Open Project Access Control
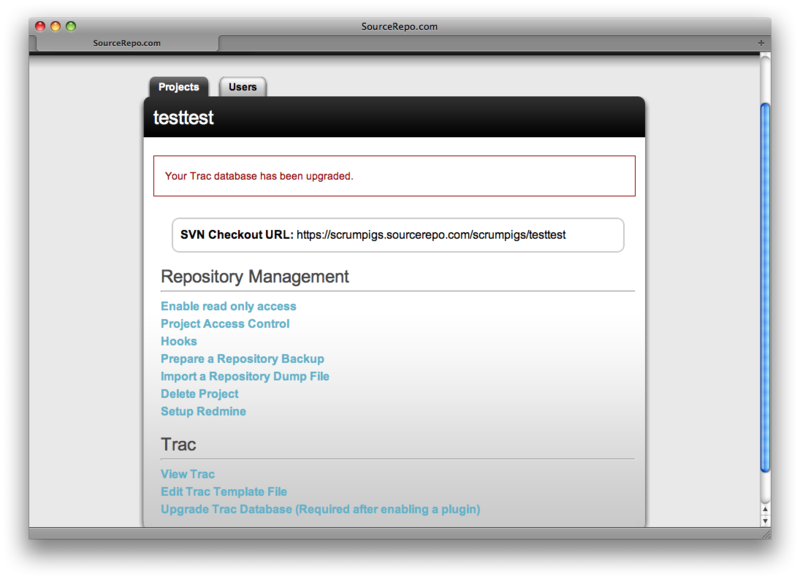800x579 pixels. (x=225, y=323)
